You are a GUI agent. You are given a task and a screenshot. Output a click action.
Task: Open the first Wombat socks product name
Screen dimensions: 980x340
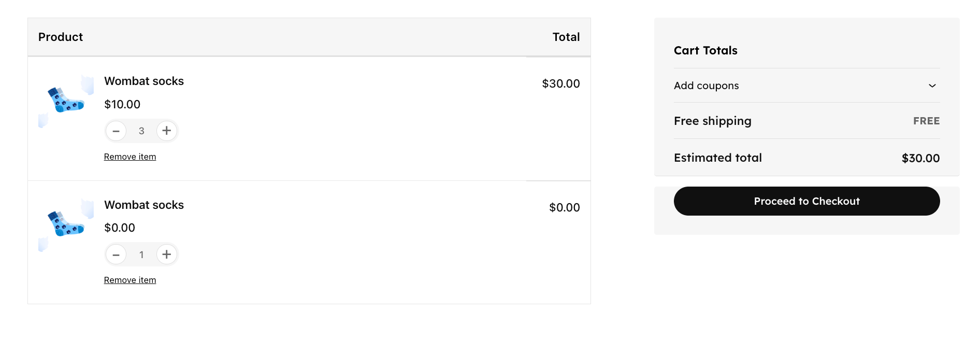(x=143, y=81)
